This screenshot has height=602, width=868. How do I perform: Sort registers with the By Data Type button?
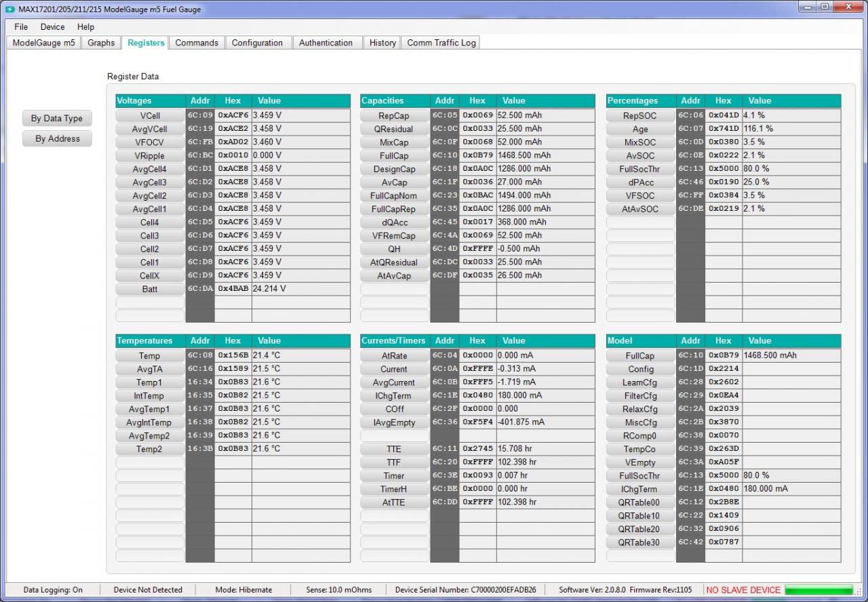click(x=57, y=119)
